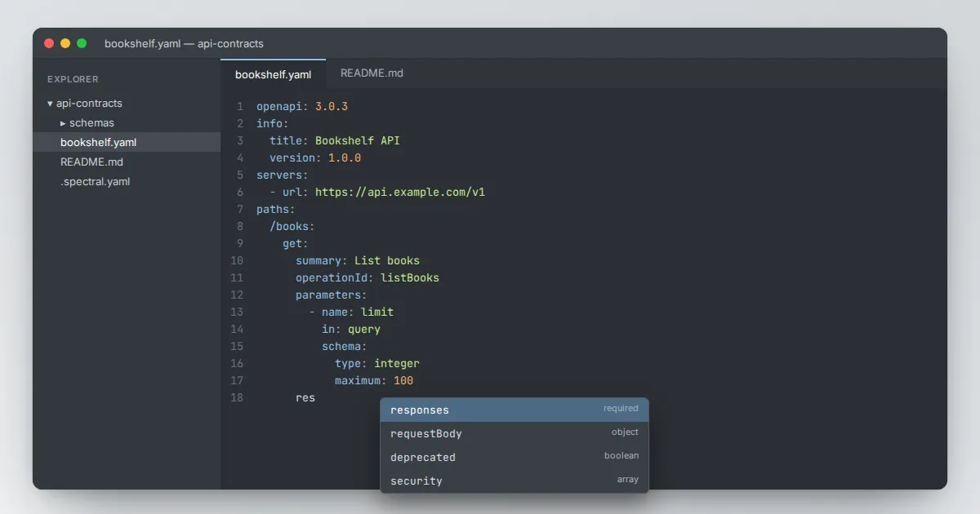Select security in the autocomplete popup

point(514,481)
